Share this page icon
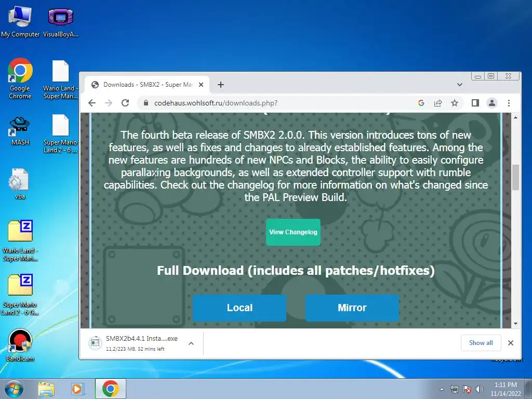 [438, 103]
